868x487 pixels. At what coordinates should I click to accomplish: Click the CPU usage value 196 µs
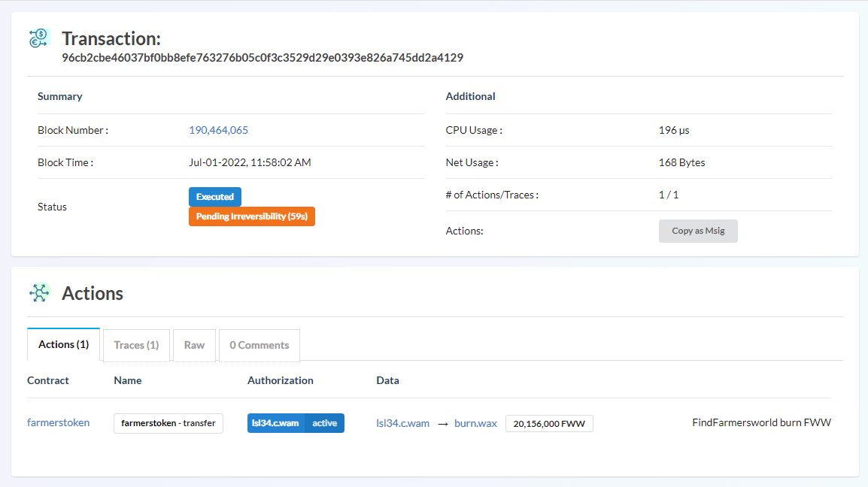[x=674, y=130]
